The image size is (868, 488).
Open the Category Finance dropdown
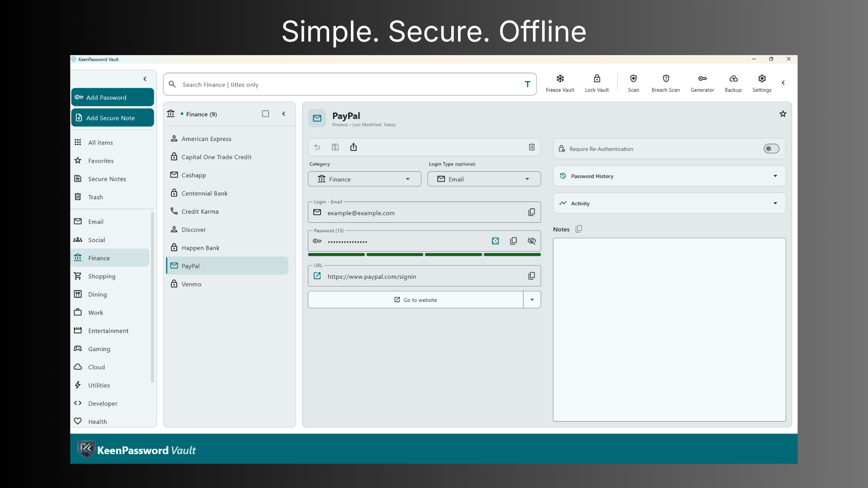pyautogui.click(x=364, y=179)
